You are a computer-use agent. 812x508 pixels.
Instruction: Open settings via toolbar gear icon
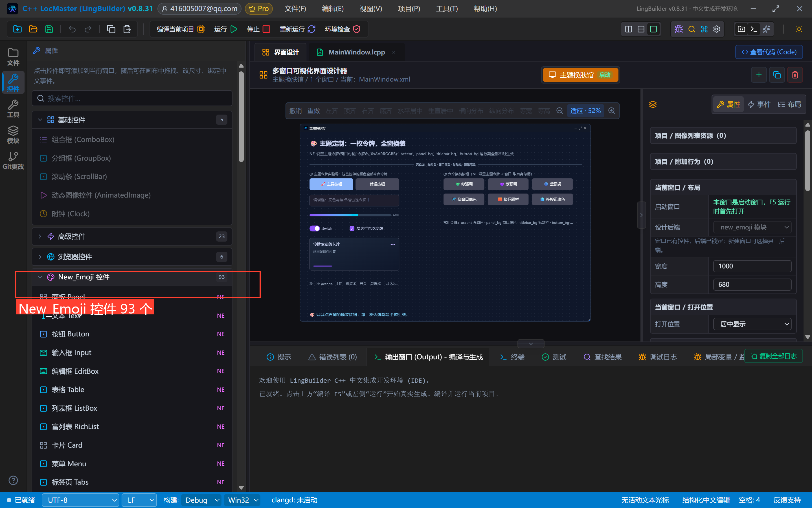pos(716,29)
